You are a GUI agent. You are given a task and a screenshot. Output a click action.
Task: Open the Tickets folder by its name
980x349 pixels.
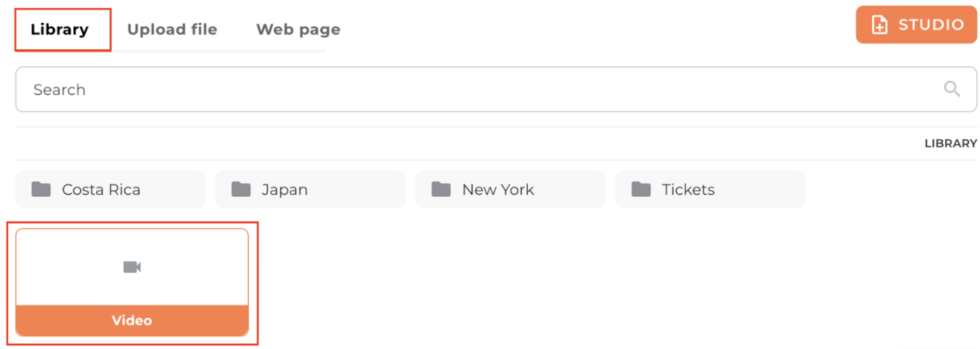(688, 190)
